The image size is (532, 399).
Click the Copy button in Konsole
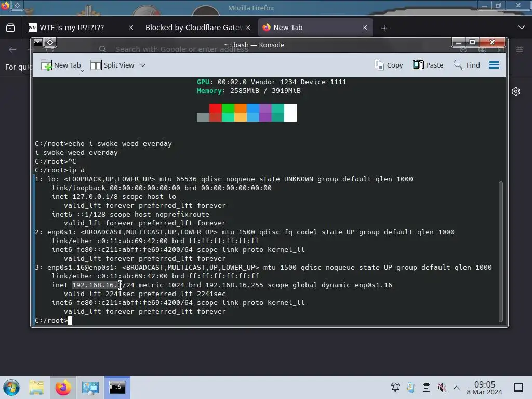click(x=389, y=65)
